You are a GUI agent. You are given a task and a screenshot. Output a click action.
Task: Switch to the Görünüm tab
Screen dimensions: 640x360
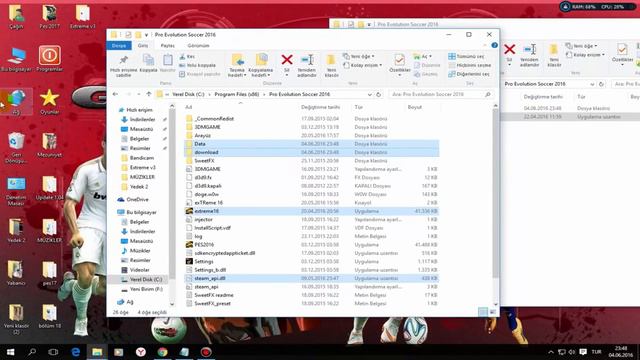click(x=198, y=46)
